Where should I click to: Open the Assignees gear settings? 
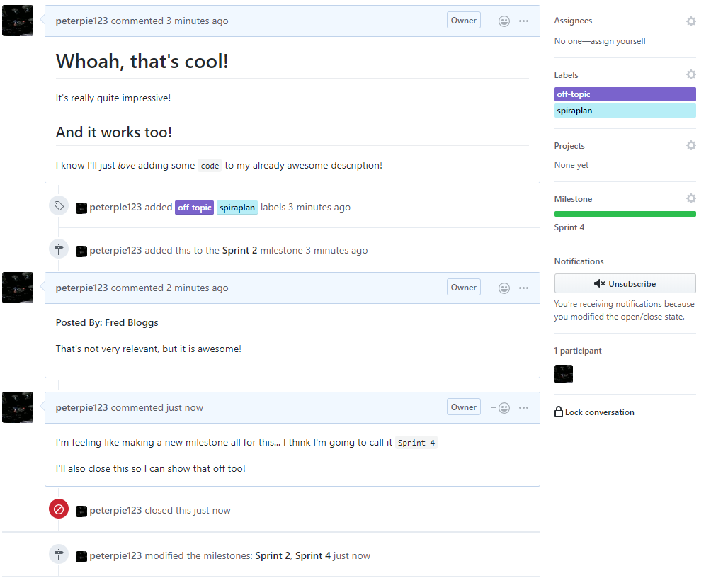(690, 21)
